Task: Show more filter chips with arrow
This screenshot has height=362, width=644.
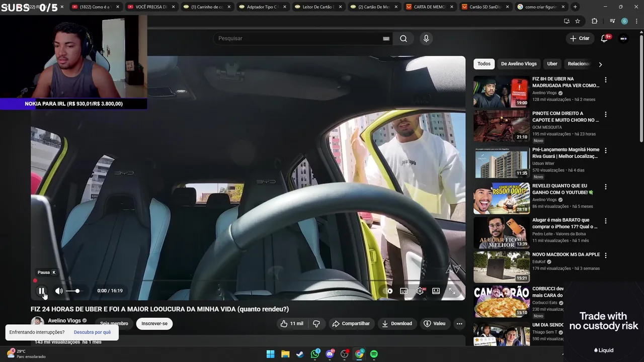Action: click(600, 64)
